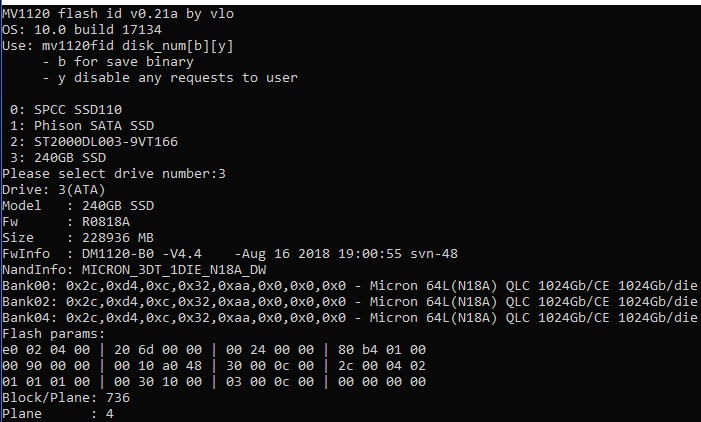Select drive entry '0: SPCC SSD110'
This screenshot has height=422, width=701.
click(66, 109)
